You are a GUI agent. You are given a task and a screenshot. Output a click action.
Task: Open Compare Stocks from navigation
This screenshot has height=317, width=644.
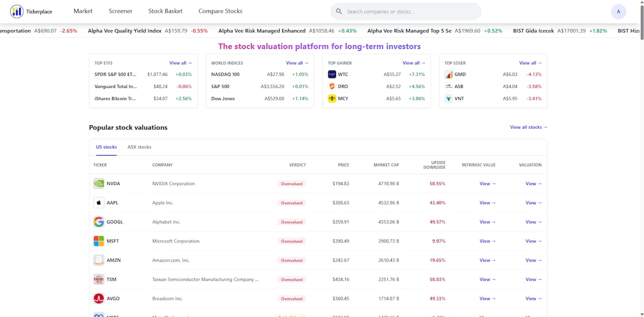tap(220, 11)
